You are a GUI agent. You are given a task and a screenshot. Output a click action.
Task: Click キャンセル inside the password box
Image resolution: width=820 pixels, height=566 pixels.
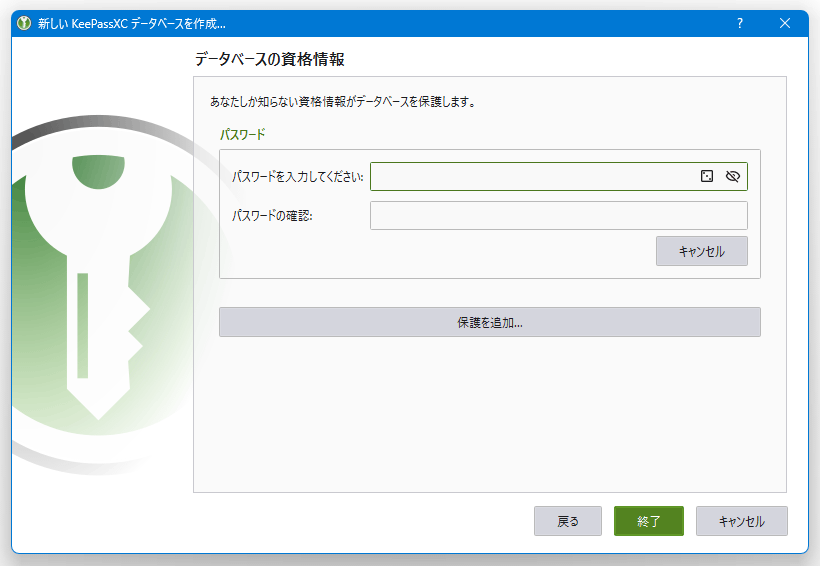pos(702,251)
